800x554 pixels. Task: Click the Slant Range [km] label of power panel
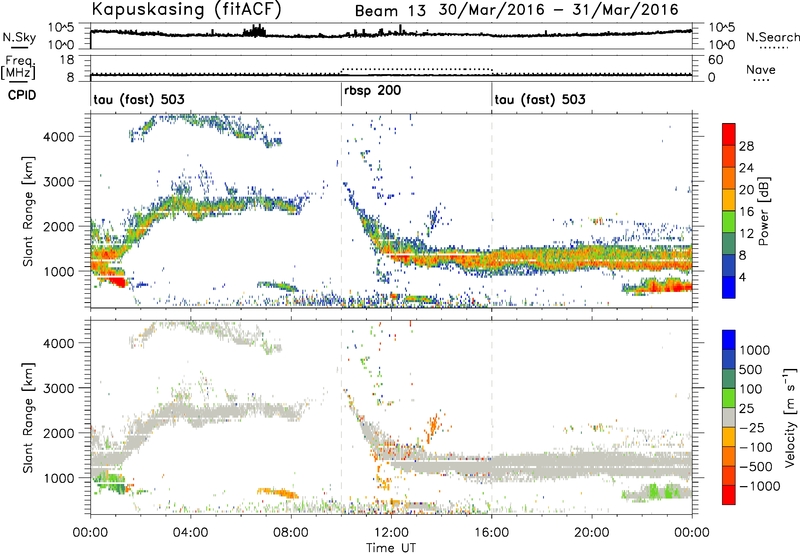tap(28, 211)
